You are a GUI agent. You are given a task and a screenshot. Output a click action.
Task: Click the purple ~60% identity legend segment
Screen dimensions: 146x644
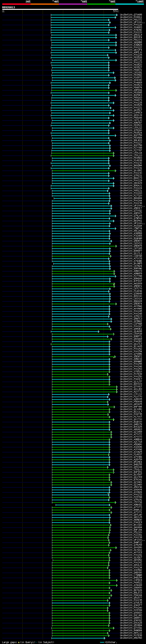click(x=73, y=4)
